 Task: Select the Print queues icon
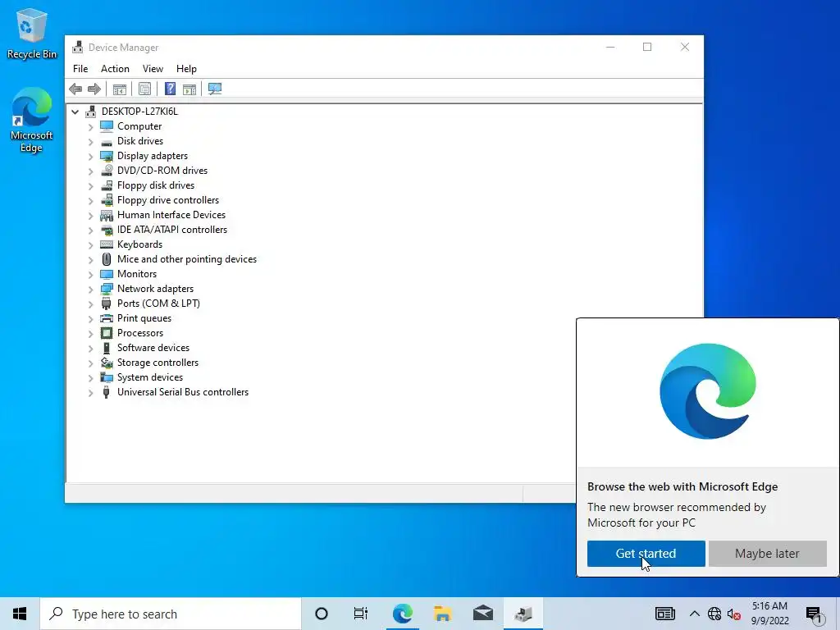pos(107,318)
